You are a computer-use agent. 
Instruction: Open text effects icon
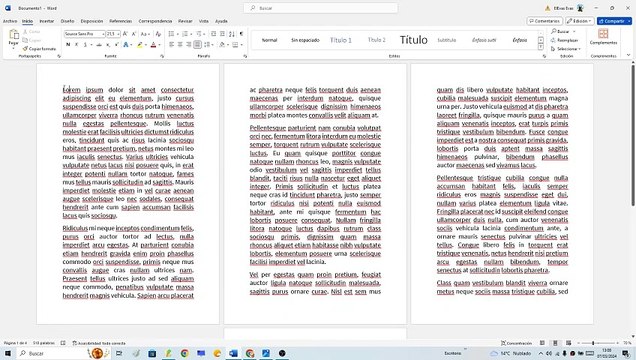[126, 45]
